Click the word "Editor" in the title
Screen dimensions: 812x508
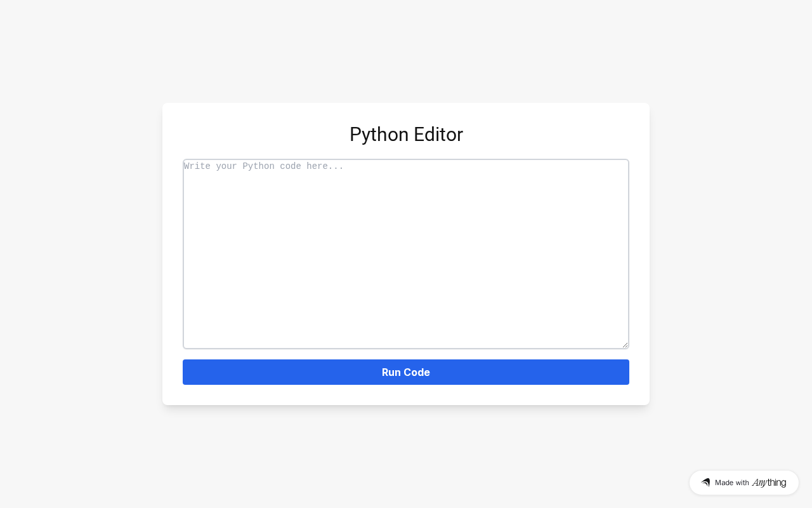click(438, 135)
